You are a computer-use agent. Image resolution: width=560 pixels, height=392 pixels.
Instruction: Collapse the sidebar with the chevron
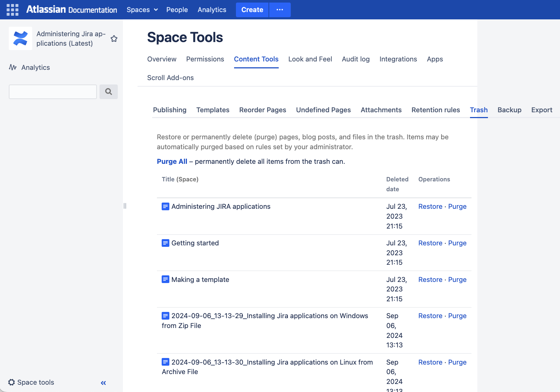click(103, 383)
